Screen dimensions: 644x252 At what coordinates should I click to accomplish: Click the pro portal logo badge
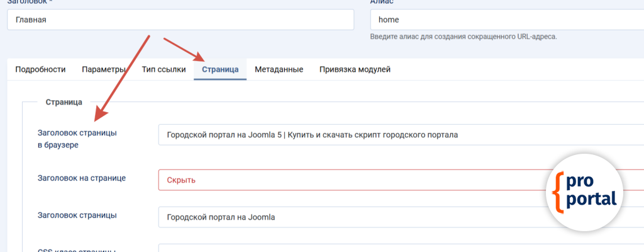(584, 191)
